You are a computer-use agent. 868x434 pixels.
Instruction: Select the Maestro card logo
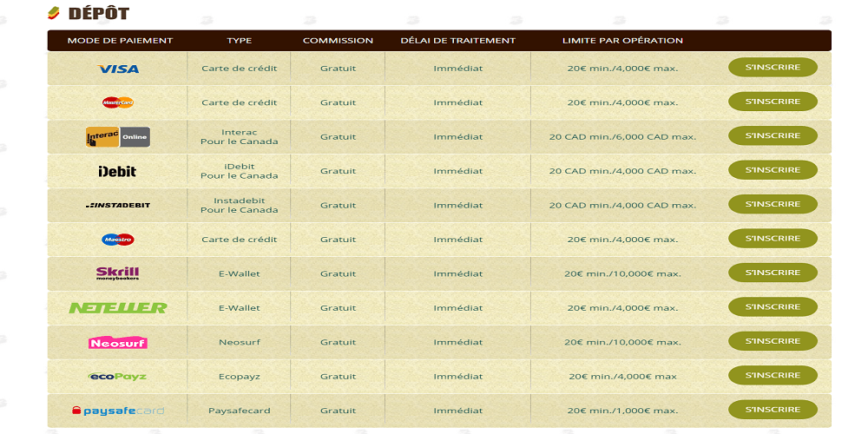pyautogui.click(x=118, y=240)
